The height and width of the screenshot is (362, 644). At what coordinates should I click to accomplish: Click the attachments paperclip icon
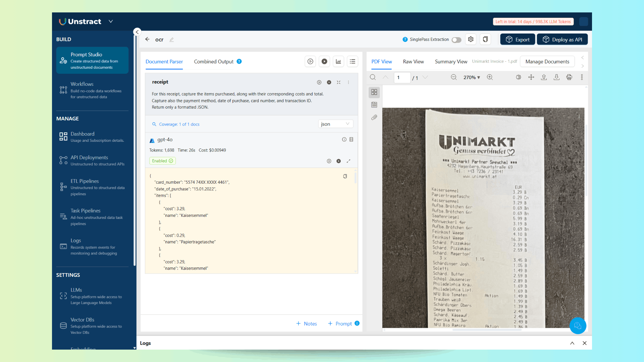point(374,118)
